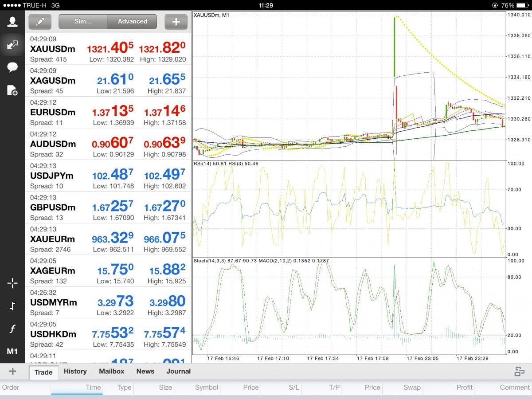Select the XAGUSDm quote row
Screen dimensions: 532x399
click(108, 81)
